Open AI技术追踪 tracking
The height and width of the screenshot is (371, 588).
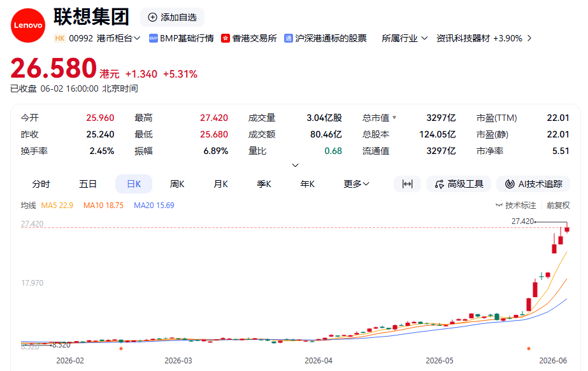(x=533, y=184)
